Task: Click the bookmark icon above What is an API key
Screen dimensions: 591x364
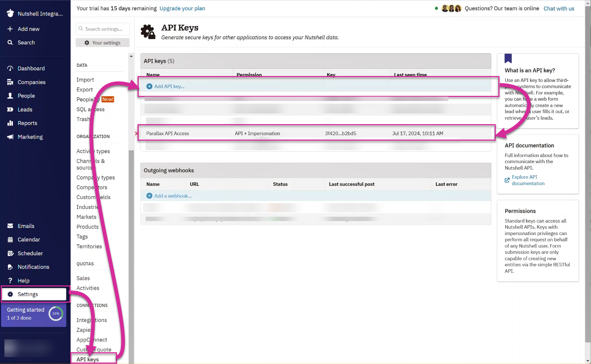Action: tap(508, 58)
